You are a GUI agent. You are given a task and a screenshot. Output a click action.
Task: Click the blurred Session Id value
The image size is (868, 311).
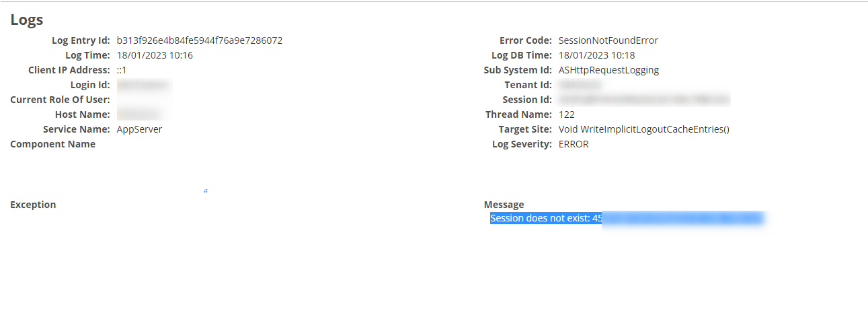tap(643, 100)
